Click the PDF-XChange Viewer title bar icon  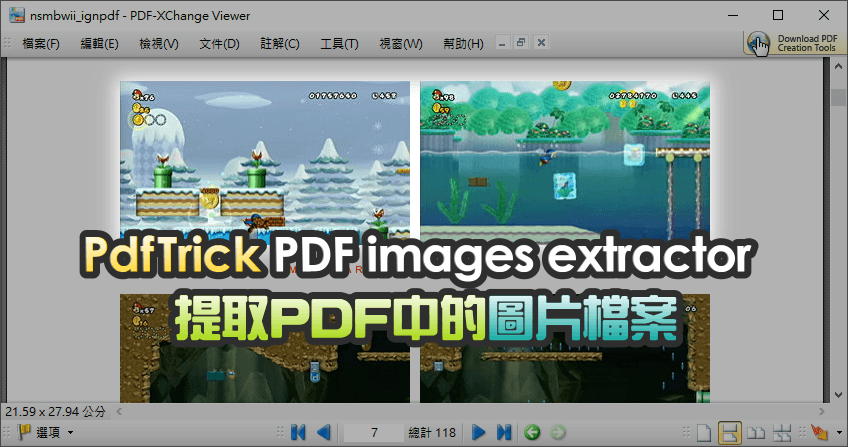(x=17, y=15)
